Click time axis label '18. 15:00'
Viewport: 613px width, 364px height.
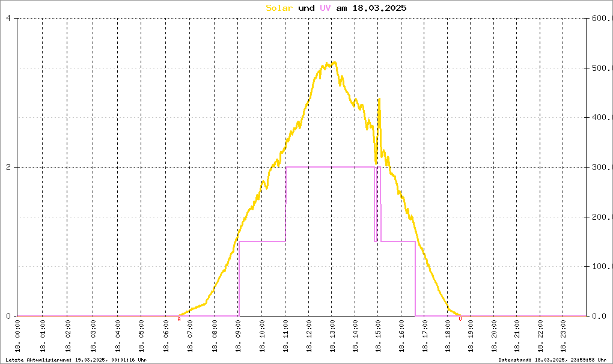pos(379,336)
